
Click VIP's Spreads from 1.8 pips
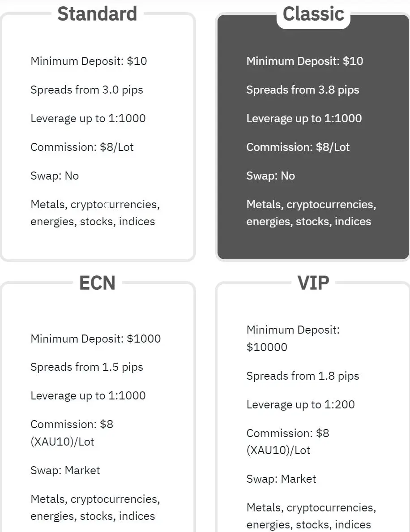[303, 376]
